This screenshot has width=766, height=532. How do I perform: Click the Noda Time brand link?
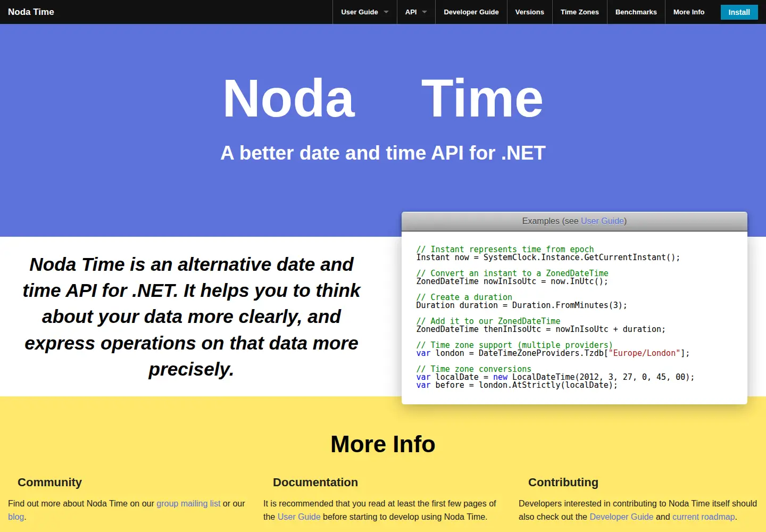(x=31, y=12)
